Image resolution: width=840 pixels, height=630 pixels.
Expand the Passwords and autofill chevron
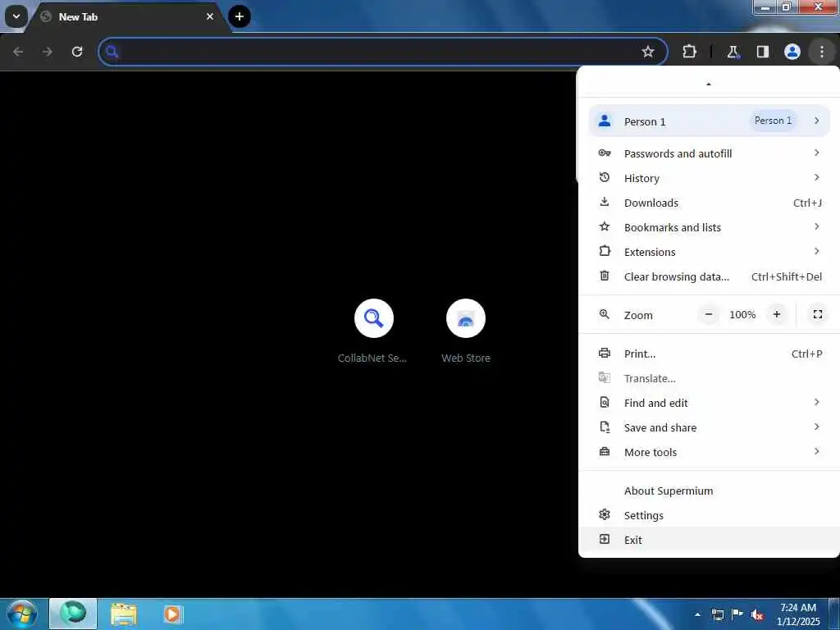[x=816, y=153]
